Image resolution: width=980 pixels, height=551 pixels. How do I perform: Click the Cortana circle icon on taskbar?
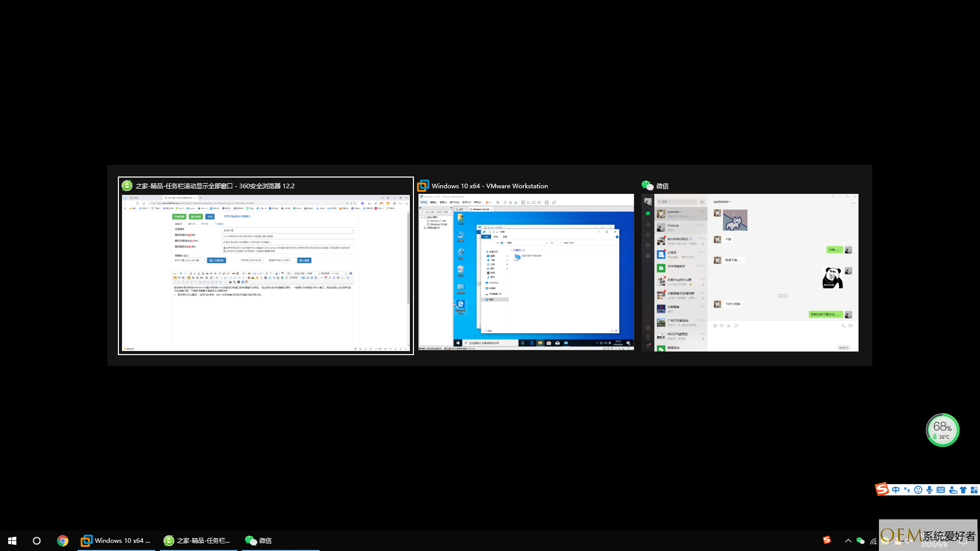pos(37,541)
